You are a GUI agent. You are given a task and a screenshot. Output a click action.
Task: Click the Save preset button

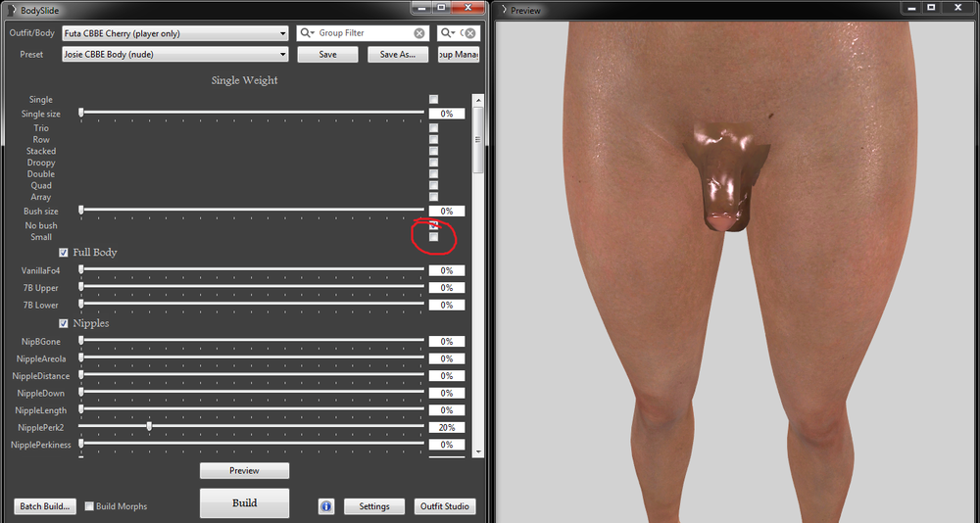click(327, 55)
